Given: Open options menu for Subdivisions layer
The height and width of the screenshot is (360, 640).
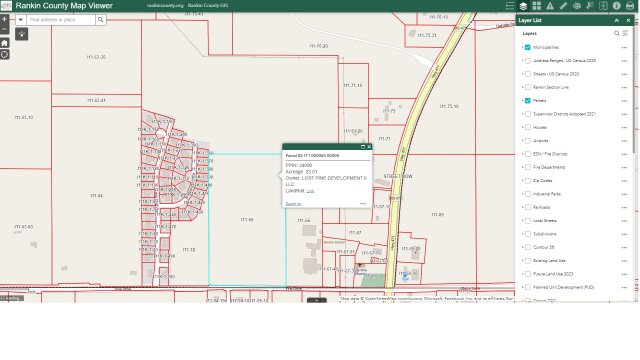Looking at the screenshot, I should pyautogui.click(x=624, y=234).
